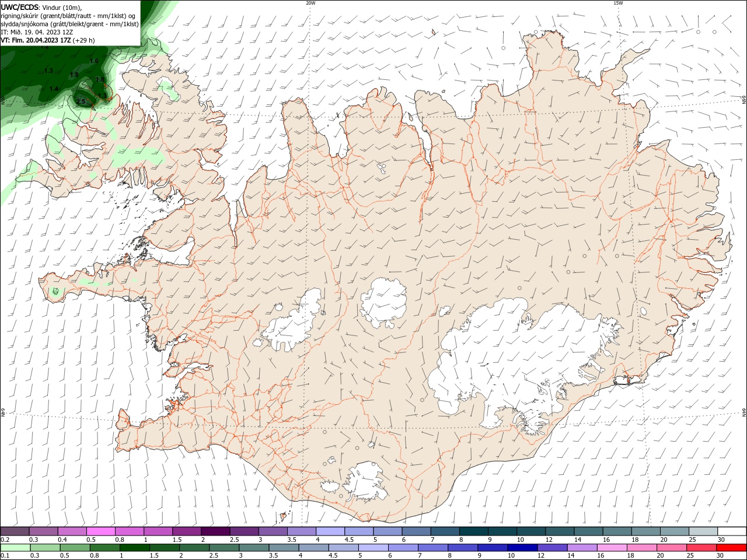Click the Mýrdalsjökull glacier near the south coast

365,481
